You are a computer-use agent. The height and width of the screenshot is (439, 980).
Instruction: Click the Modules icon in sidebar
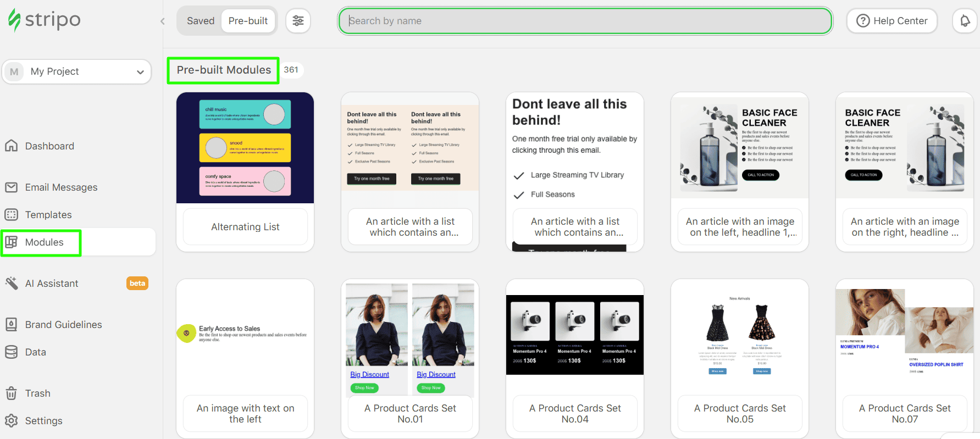pos(12,242)
